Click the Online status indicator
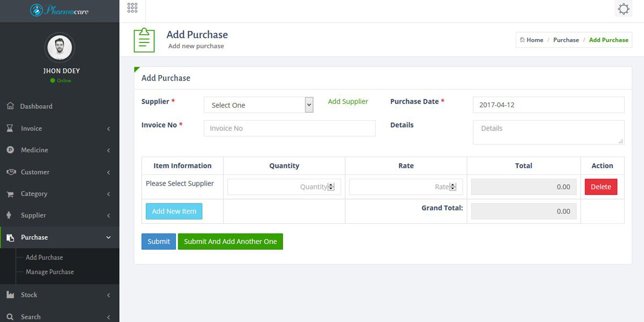 (x=60, y=80)
